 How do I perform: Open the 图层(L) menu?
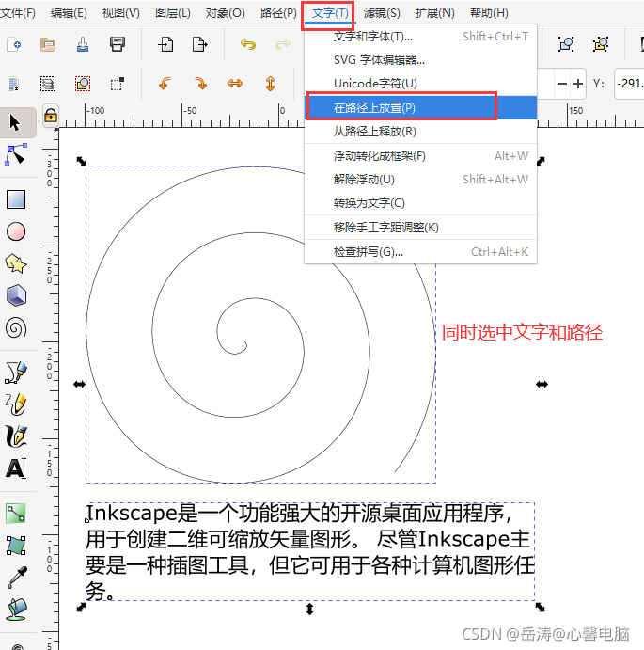pyautogui.click(x=172, y=13)
